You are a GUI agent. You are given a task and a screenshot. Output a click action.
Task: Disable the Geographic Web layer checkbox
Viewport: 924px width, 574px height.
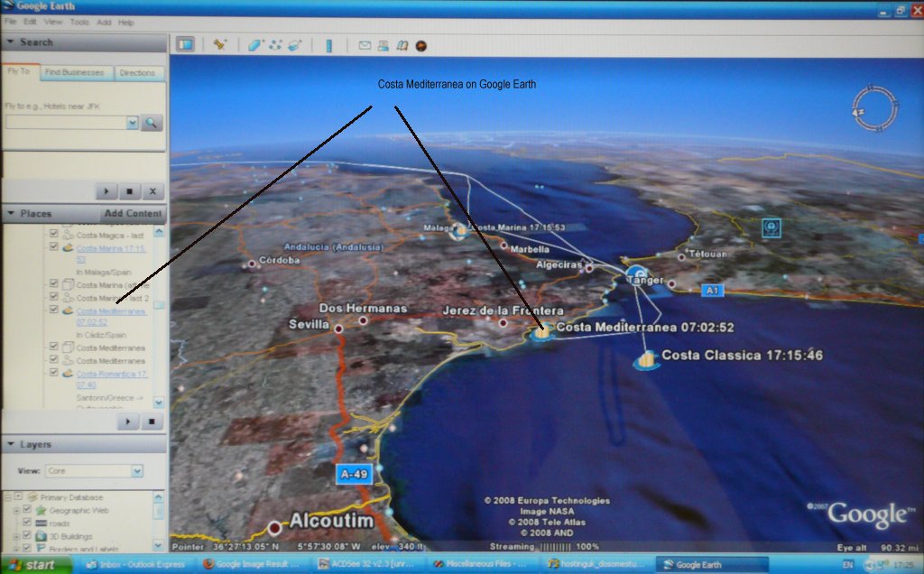coord(26,509)
